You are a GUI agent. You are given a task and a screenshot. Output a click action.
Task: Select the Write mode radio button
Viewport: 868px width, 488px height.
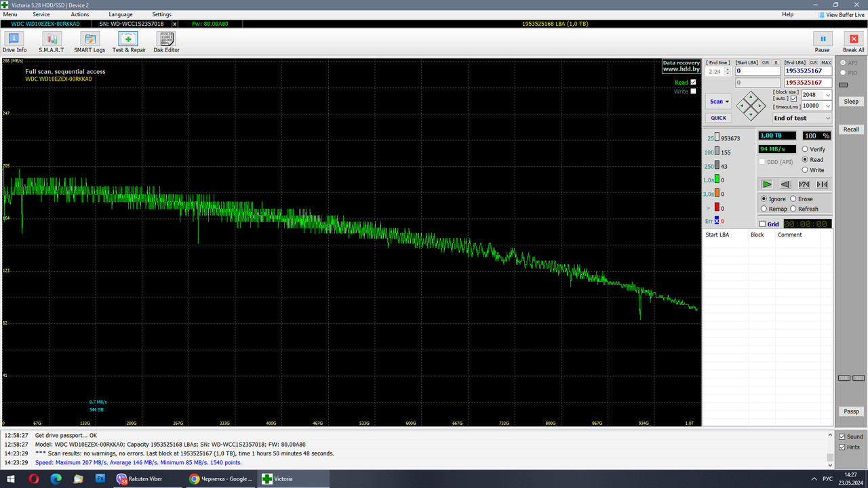(x=805, y=170)
